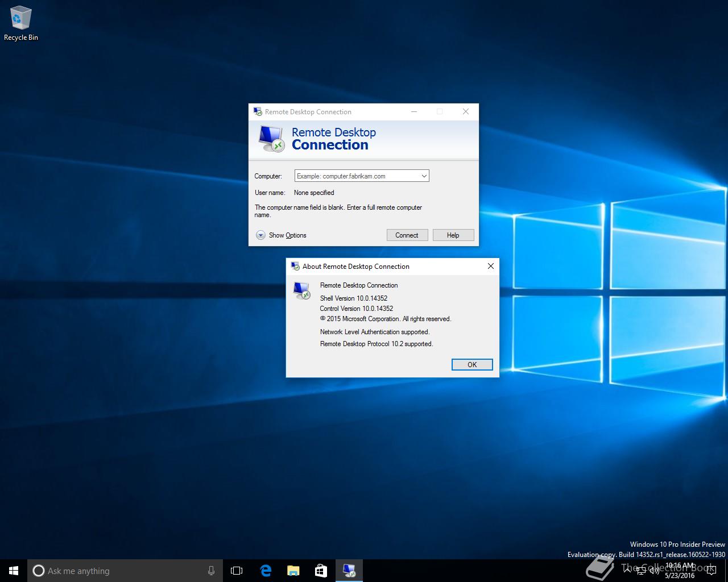Image resolution: width=728 pixels, height=582 pixels.
Task: Expand Show Options in Remote Desktop
Action: point(281,235)
